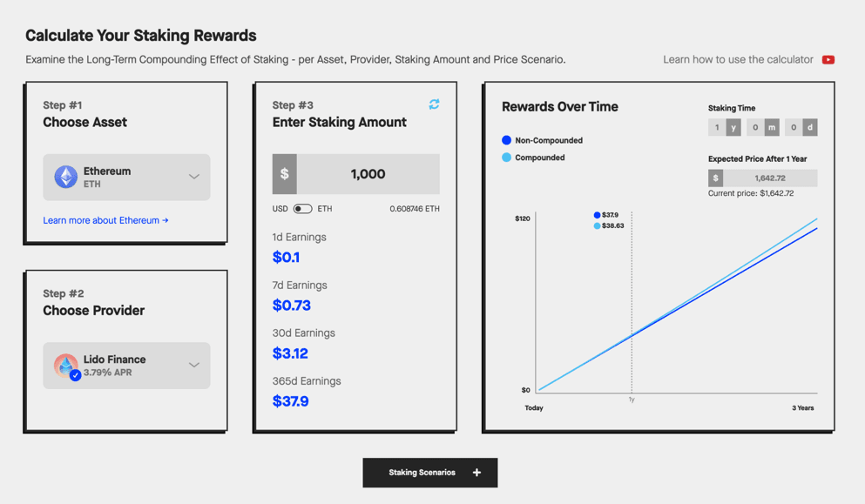Open the Learn more about Ethereum link

click(105, 220)
